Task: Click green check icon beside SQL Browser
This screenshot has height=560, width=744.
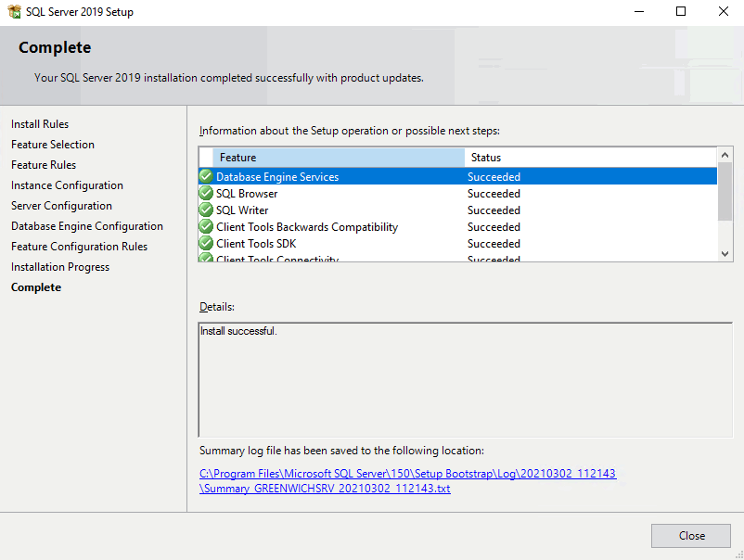Action: point(206,193)
